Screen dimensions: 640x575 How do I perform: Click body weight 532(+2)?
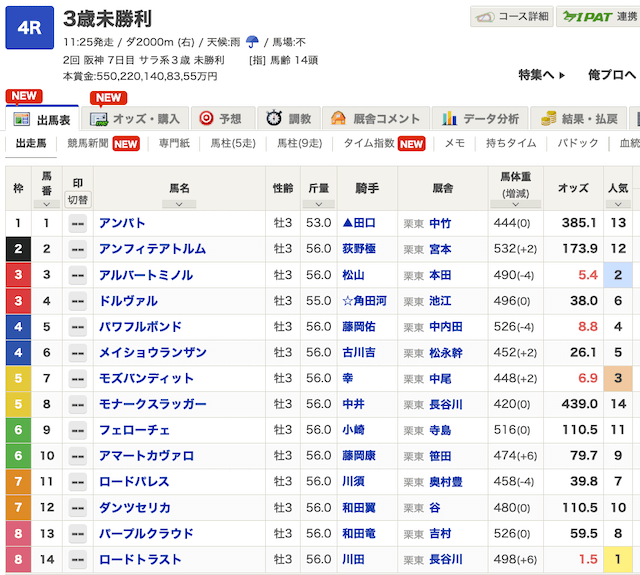(x=515, y=249)
